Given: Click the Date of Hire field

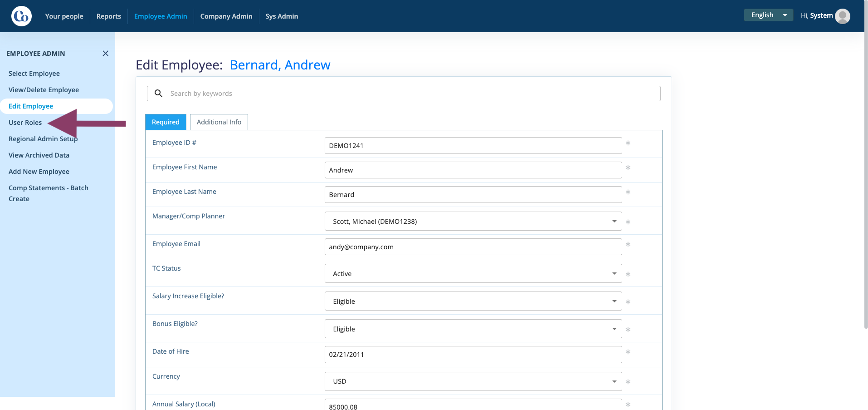Looking at the screenshot, I should [x=473, y=355].
